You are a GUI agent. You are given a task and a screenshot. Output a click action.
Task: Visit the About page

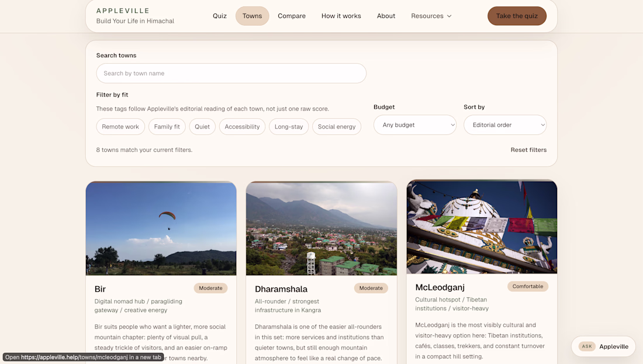(x=386, y=16)
